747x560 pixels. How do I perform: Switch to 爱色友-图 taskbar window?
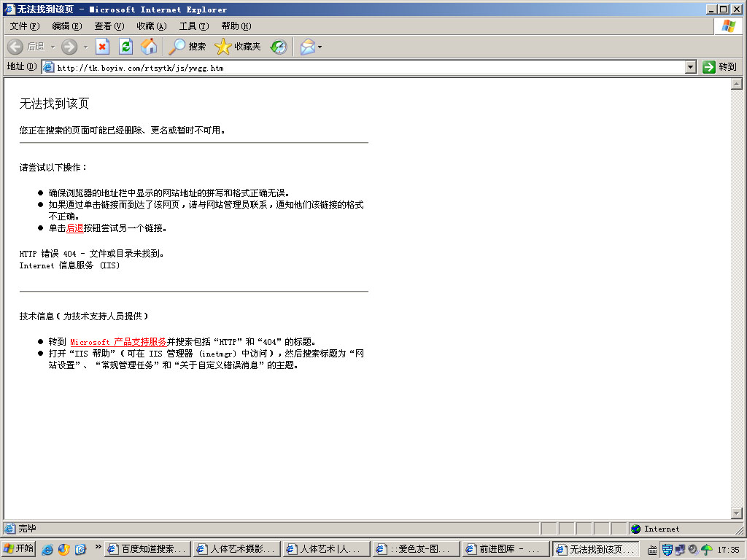415,549
